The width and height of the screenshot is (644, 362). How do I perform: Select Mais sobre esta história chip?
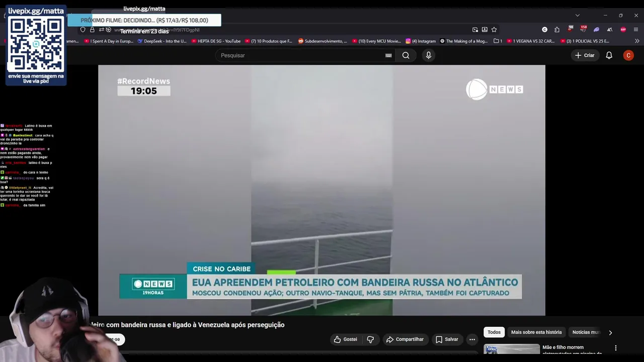pos(536,332)
